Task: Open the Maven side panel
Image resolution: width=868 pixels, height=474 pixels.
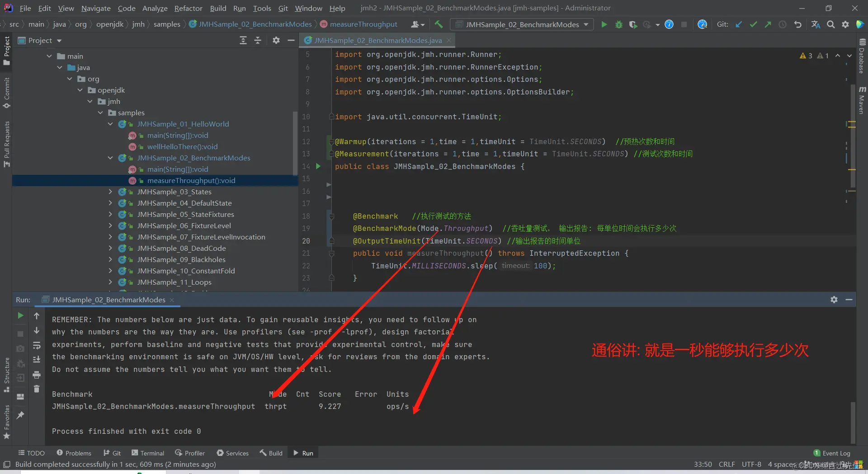Action: [x=862, y=100]
